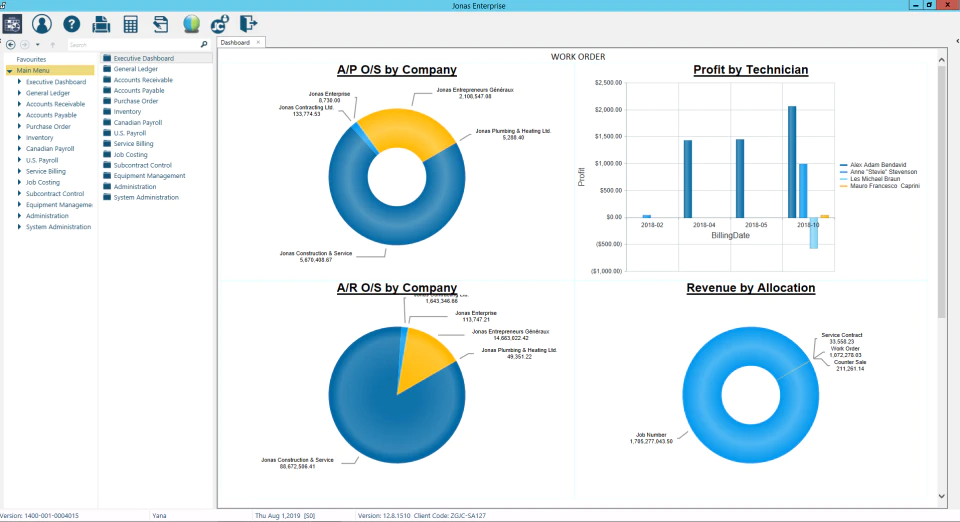The width and height of the screenshot is (960, 522).
Task: Open the user profile icon
Action: coord(42,24)
